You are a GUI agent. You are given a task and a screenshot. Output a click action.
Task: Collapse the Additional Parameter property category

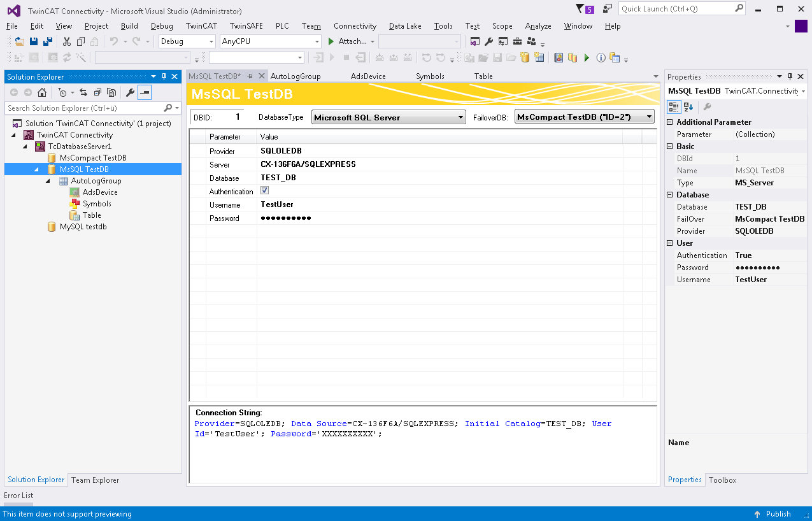(670, 122)
